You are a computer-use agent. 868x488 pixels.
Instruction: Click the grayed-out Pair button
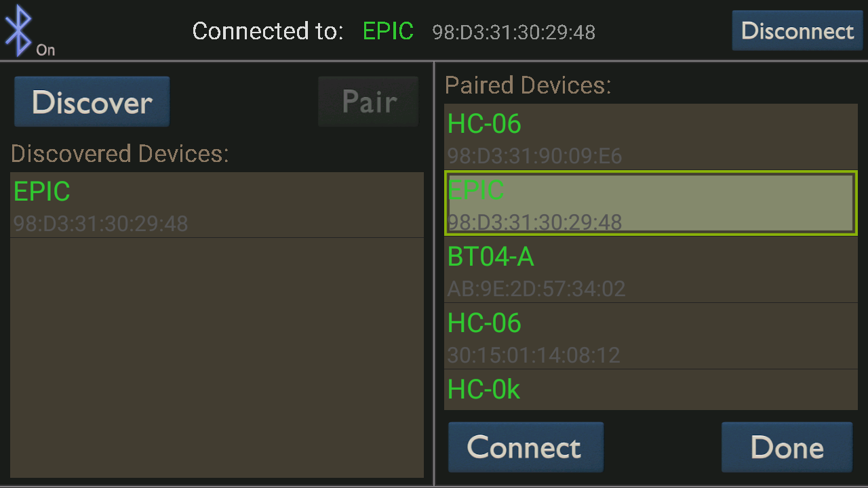click(x=368, y=102)
